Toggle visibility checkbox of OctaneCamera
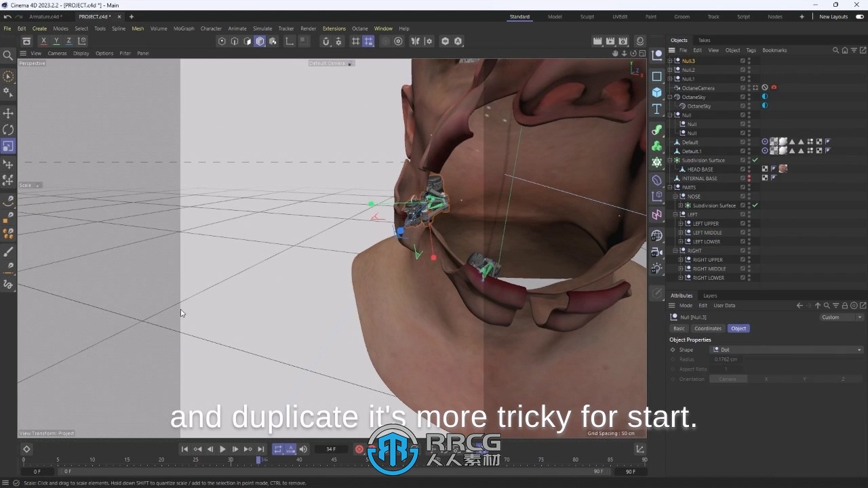868x488 pixels. (743, 88)
